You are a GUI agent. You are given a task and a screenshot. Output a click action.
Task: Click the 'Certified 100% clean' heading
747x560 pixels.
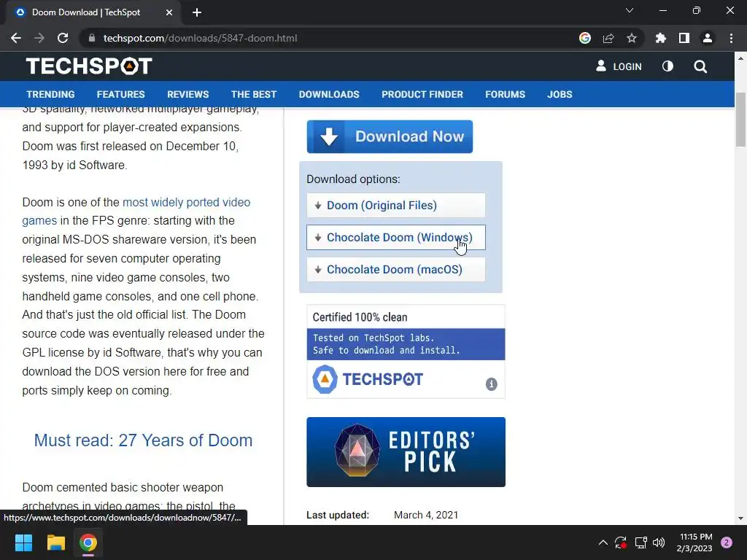pos(360,317)
